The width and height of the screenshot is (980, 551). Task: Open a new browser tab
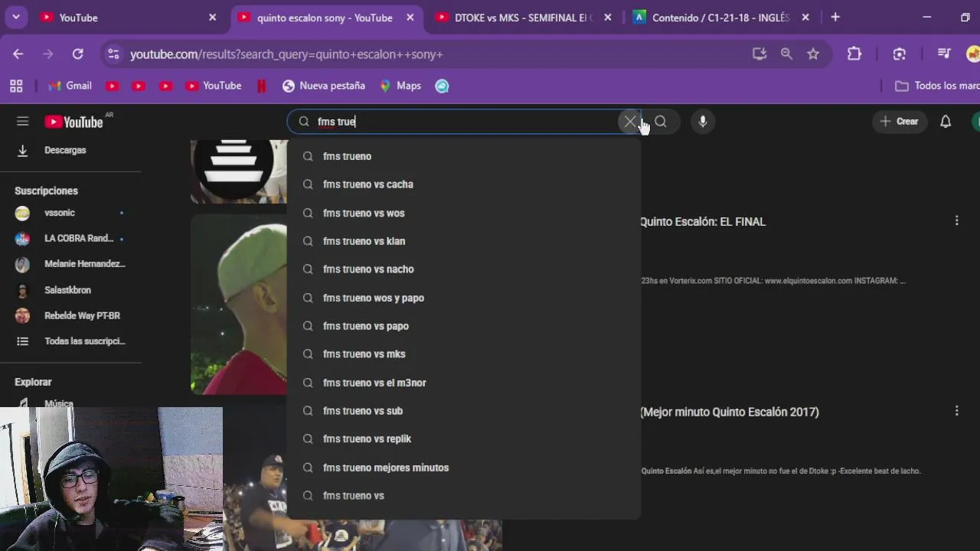point(835,17)
